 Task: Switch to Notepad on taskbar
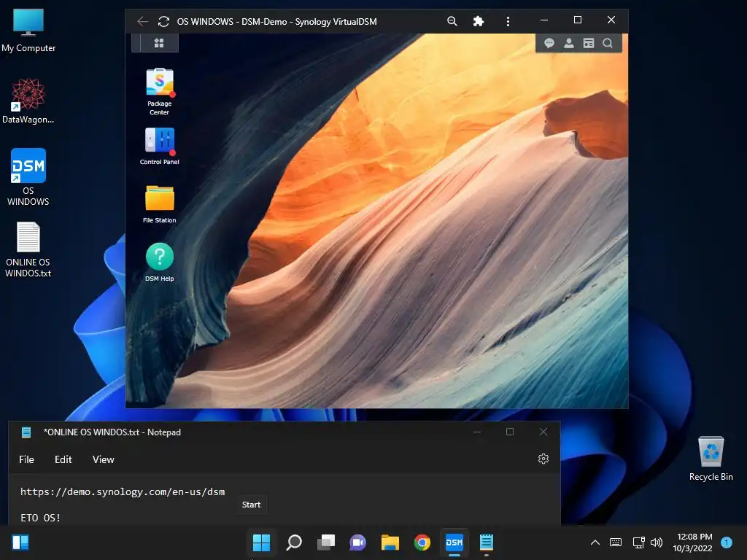click(487, 542)
